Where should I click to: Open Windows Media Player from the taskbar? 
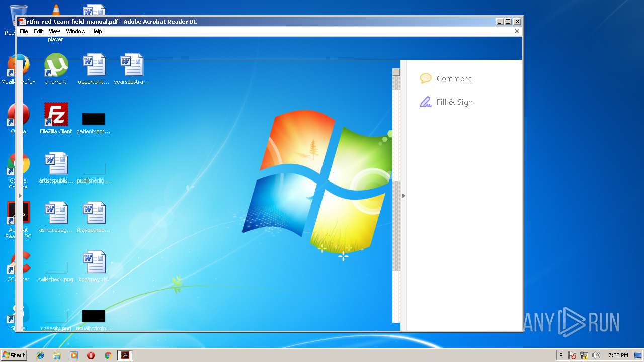[x=74, y=355]
